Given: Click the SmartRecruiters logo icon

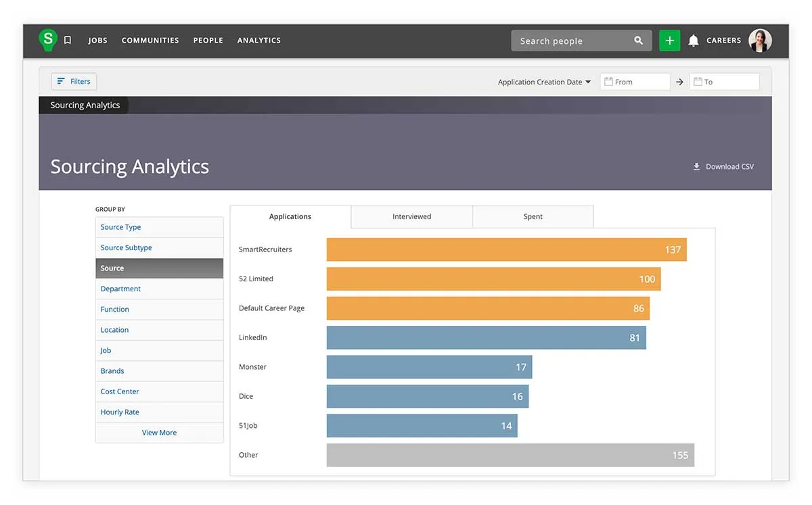Looking at the screenshot, I should 47,40.
